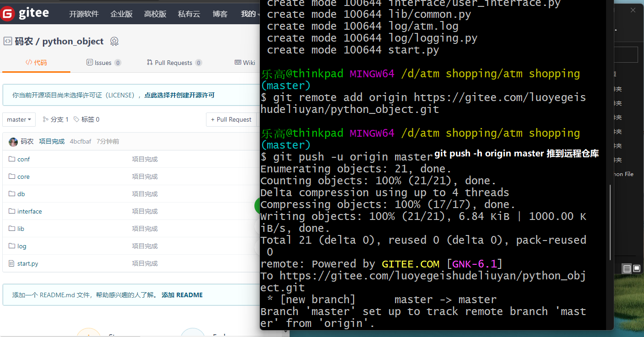Click the 7分钟前 commit time text
This screenshot has width=644, height=337.
108,142
